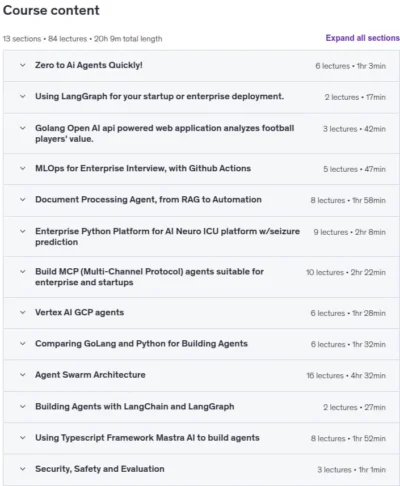Expand Build MCP agents section chevron
Image resolution: width=400 pixels, height=486 pixels.
tap(23, 272)
